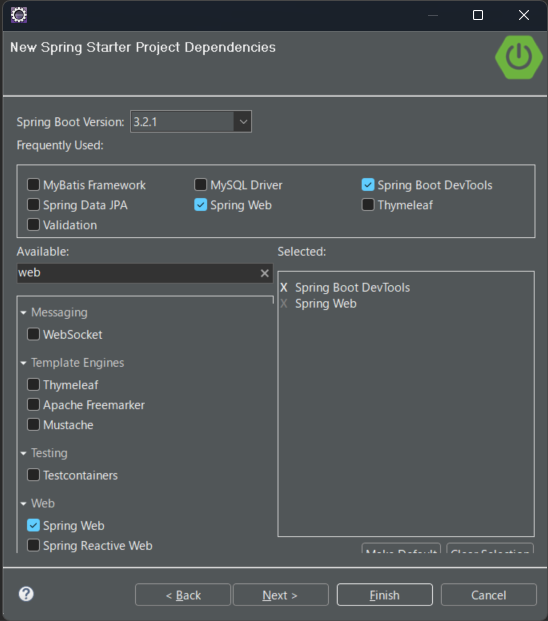The image size is (548, 621).
Task: Click the Finish button
Action: (384, 595)
